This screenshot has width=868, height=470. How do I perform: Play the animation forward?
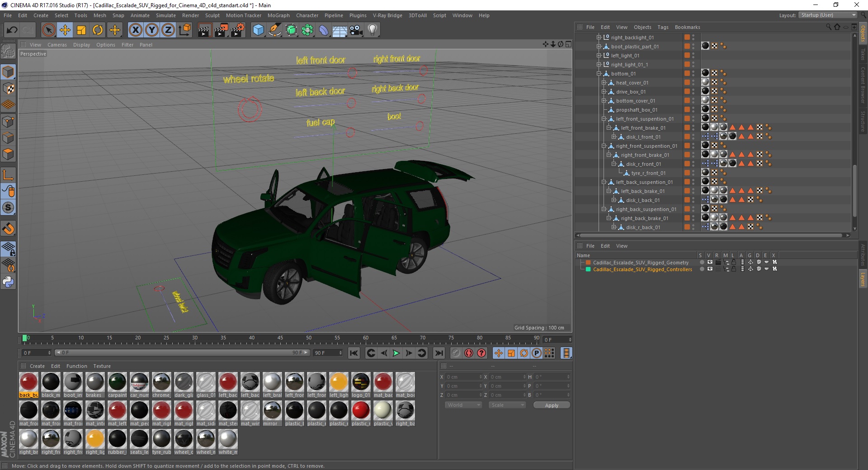(396, 353)
